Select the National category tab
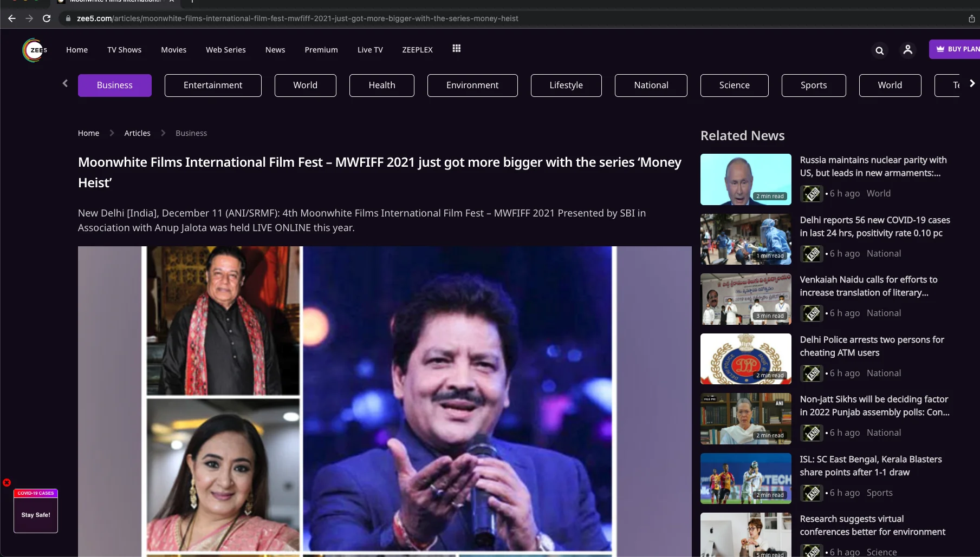The image size is (980, 557). [651, 86]
